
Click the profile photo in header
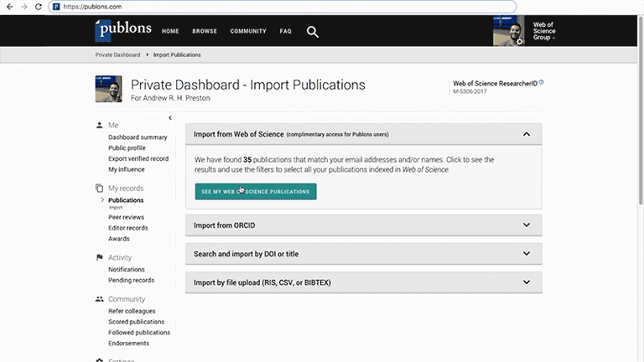(508, 31)
